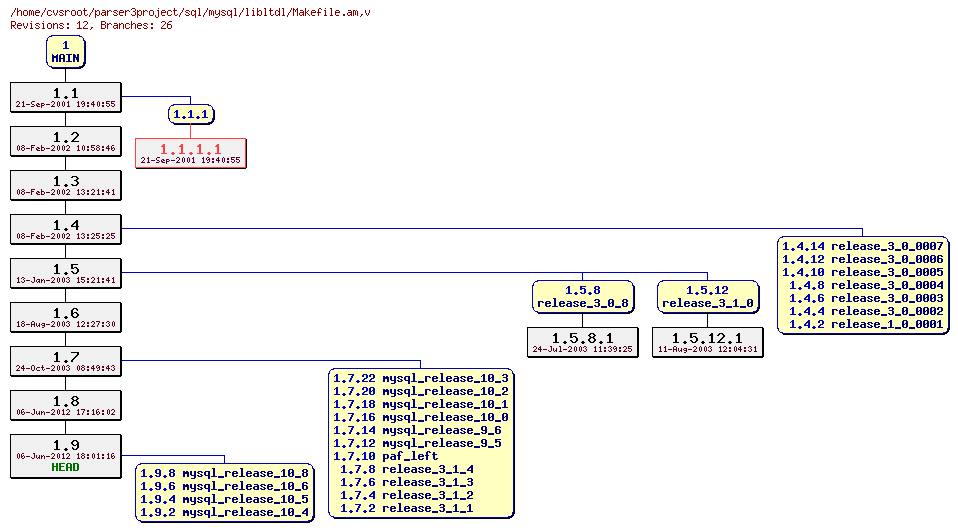Click 1.4.2 release_1_0_0001 entry

(866, 324)
